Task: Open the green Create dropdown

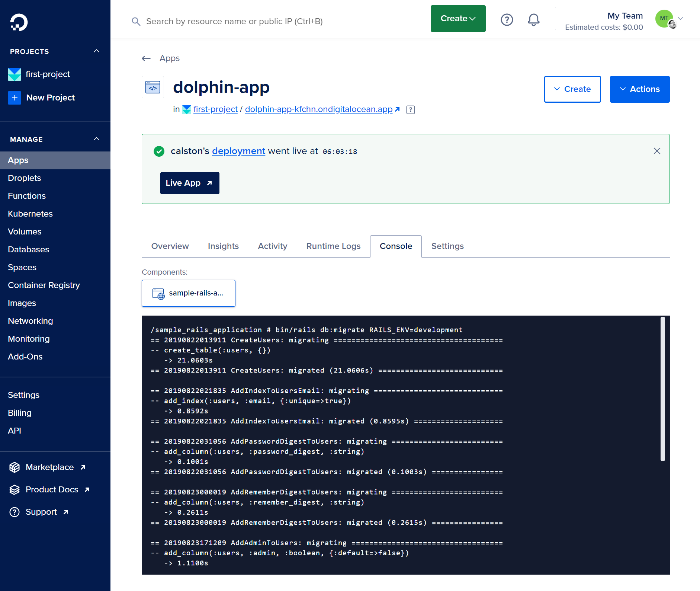Action: (x=458, y=19)
